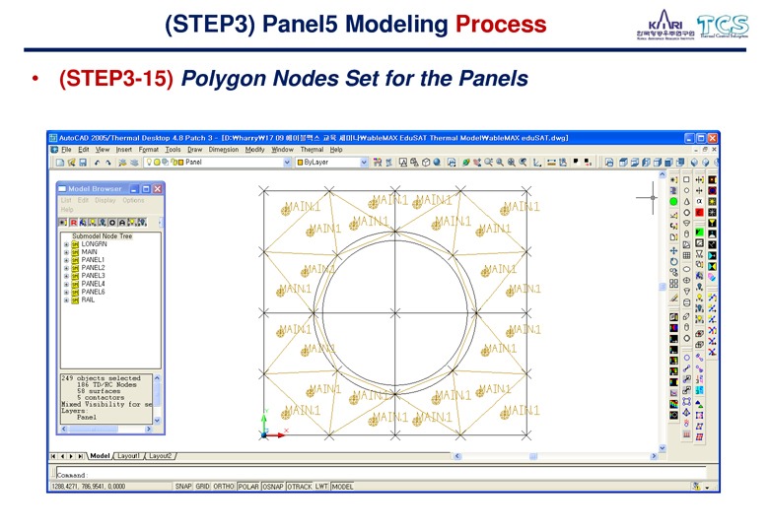Open the Modify menu
The width and height of the screenshot is (769, 532).
point(255,150)
